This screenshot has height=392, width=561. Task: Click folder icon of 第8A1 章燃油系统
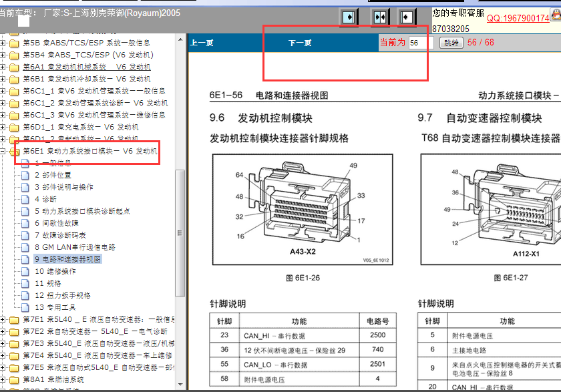14,379
